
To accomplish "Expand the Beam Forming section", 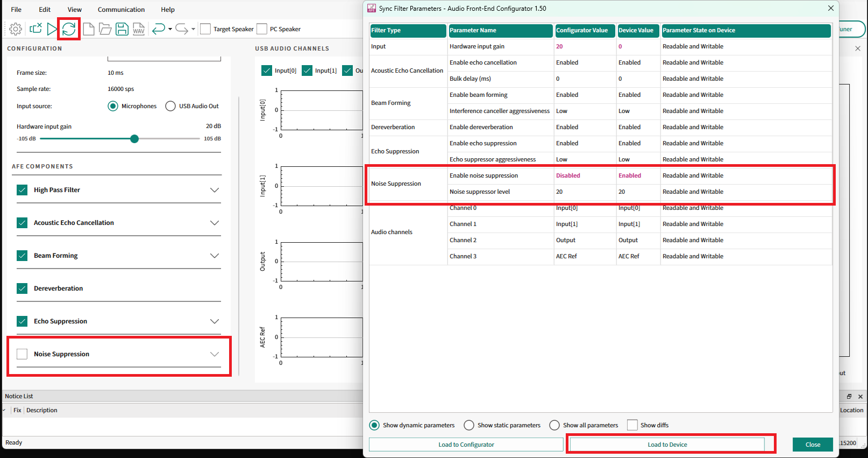I will tap(215, 256).
